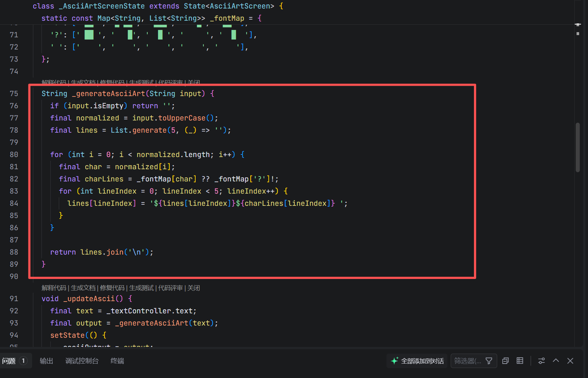This screenshot has width=588, height=378.
Task: Open the 输出 tab
Action: [47, 361]
